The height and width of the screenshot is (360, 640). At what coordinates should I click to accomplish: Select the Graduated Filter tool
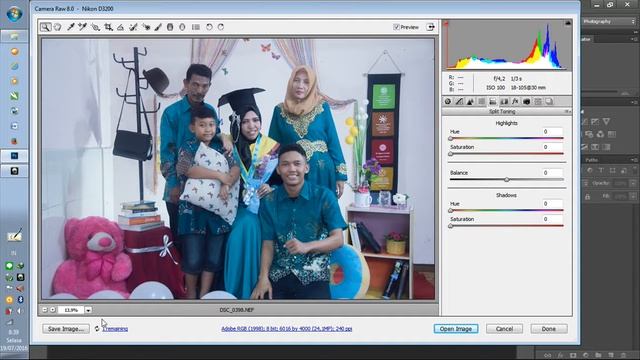(x=170, y=27)
